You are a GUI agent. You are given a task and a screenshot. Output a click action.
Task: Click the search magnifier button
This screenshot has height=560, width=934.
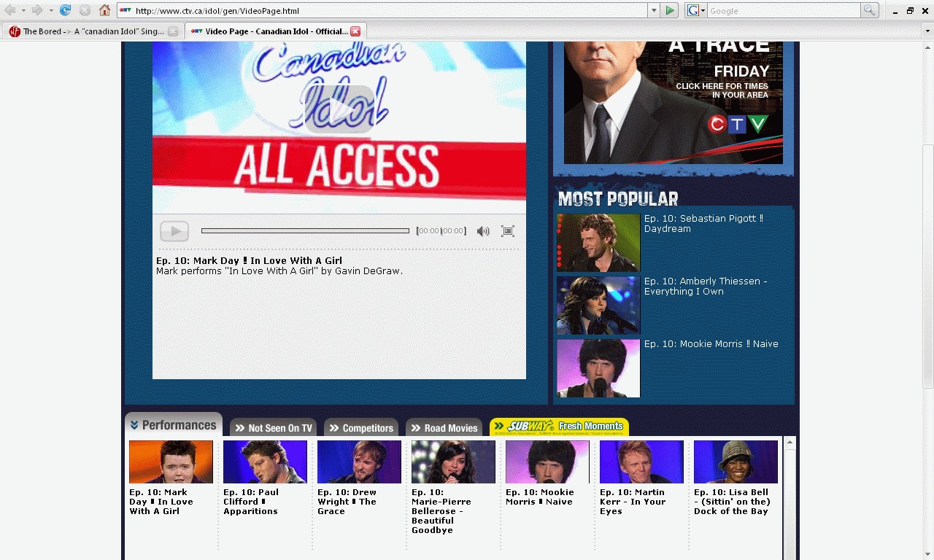coord(869,10)
